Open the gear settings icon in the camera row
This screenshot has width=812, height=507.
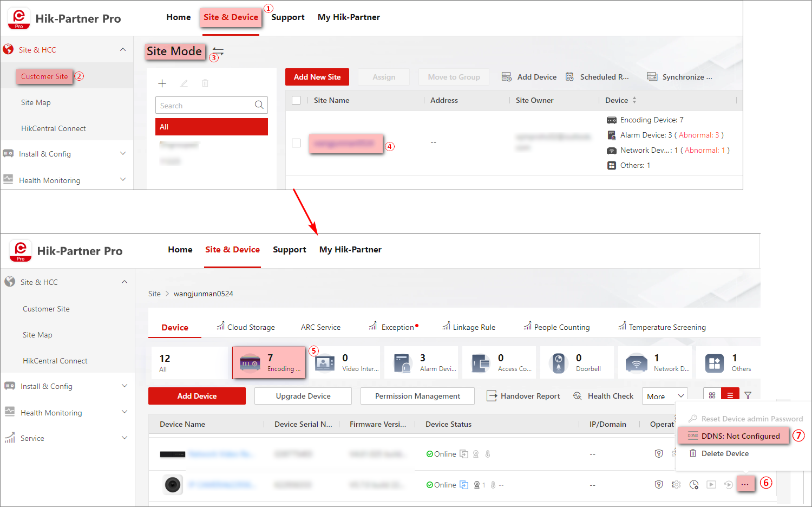click(x=676, y=484)
